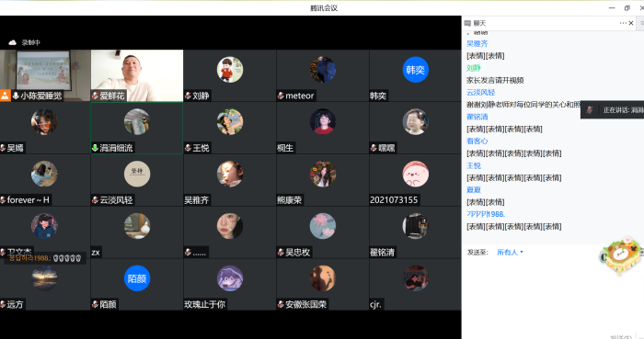The image size is (644, 339).
Task: Click the dropdown arrow next to 所有人
Action: pos(522,252)
